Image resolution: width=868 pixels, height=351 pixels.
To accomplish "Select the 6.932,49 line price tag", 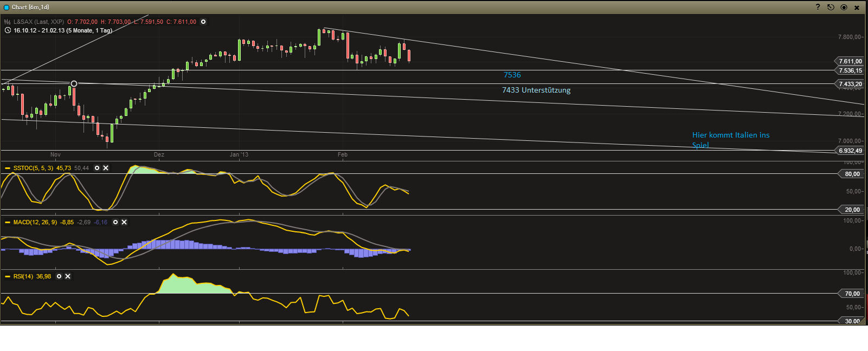I will pyautogui.click(x=849, y=151).
